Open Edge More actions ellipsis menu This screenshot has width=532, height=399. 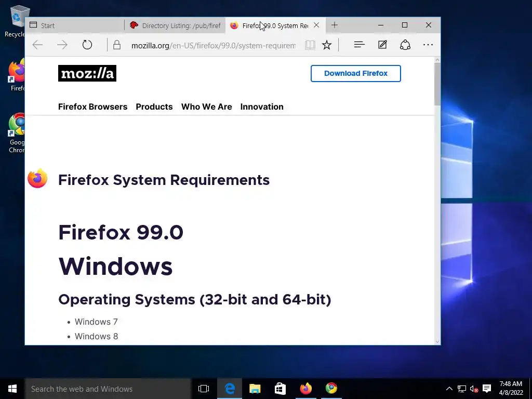pos(428,45)
